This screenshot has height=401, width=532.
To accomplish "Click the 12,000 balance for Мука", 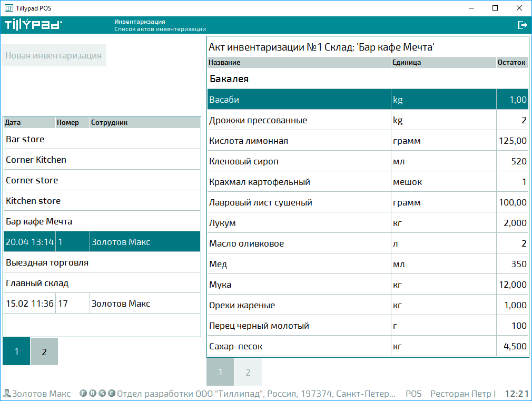I will pos(513,285).
